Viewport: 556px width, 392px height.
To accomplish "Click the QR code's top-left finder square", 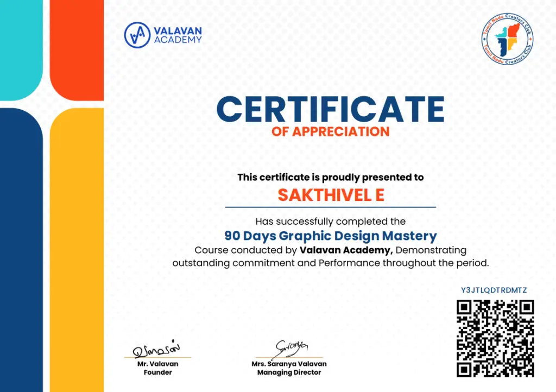I will point(464,307).
